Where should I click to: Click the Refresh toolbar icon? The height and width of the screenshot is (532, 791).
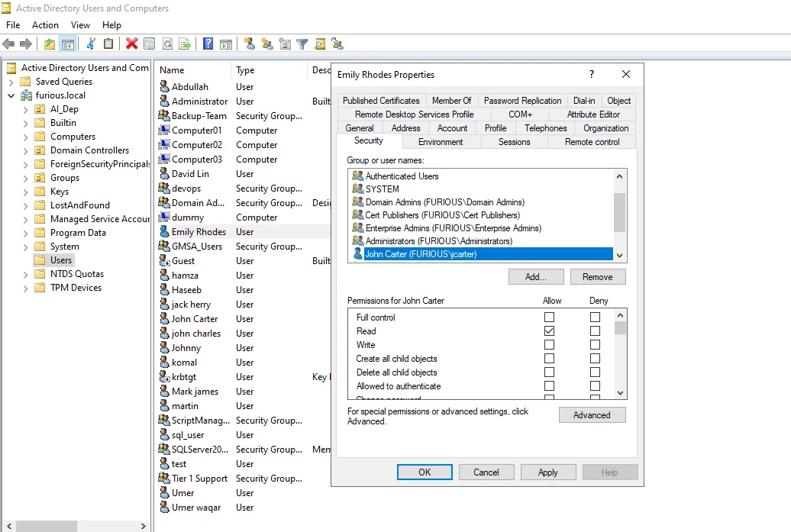pos(167,44)
